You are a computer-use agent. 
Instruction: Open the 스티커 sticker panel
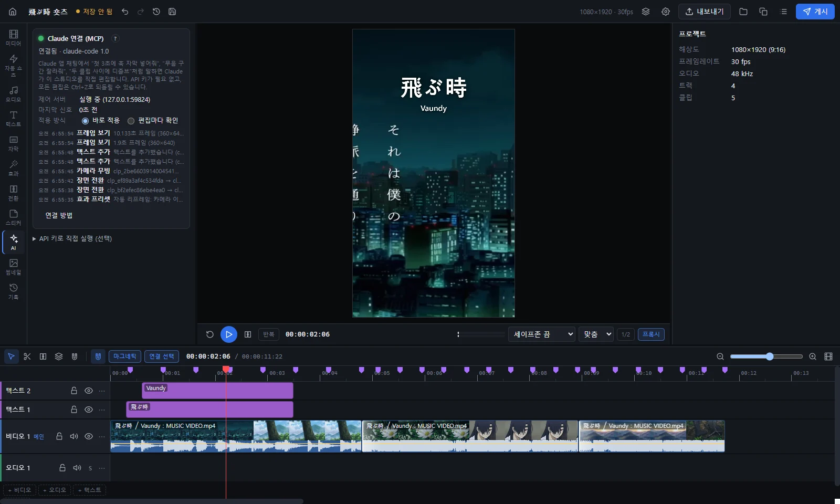point(14,217)
